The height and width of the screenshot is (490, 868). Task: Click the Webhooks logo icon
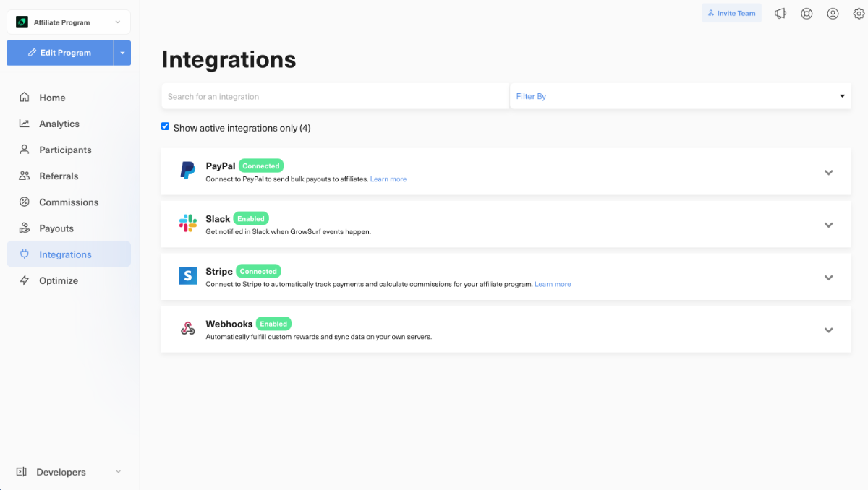pos(188,329)
